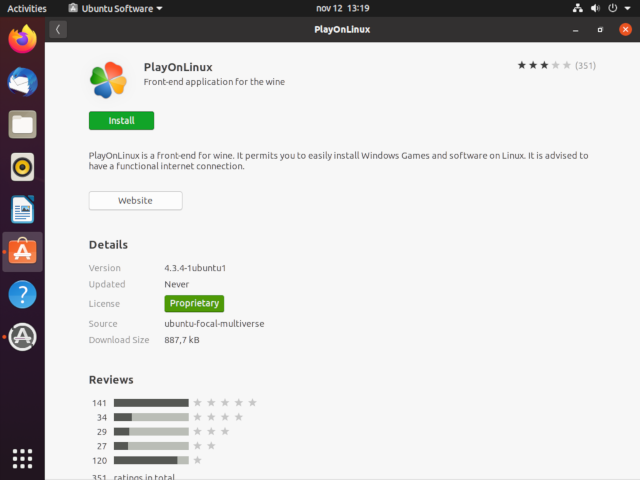The height and width of the screenshot is (480, 640).
Task: Click the one-star review bar with 120
Action: 151,460
